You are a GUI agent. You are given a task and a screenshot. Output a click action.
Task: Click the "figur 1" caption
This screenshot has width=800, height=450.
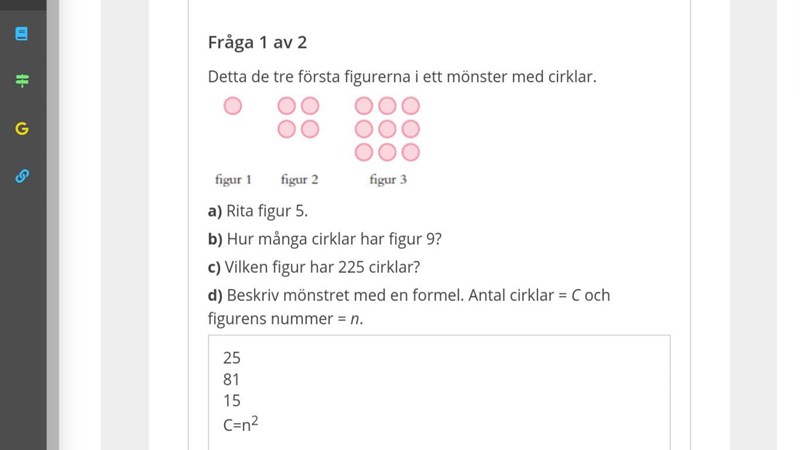click(x=233, y=180)
